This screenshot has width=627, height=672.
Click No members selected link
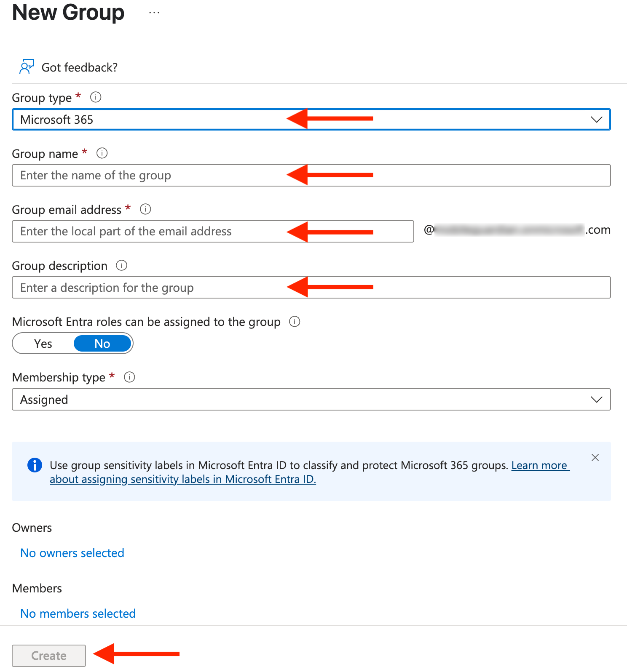click(x=78, y=613)
